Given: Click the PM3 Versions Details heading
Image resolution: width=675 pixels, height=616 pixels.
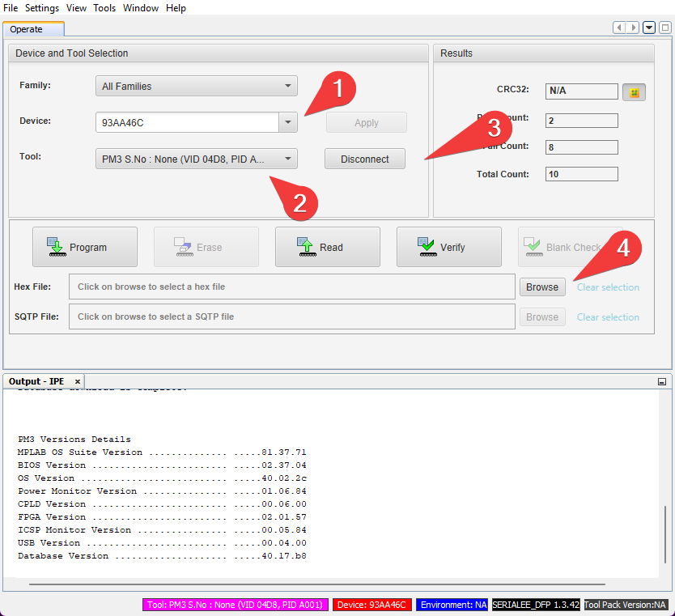Looking at the screenshot, I should [x=74, y=440].
